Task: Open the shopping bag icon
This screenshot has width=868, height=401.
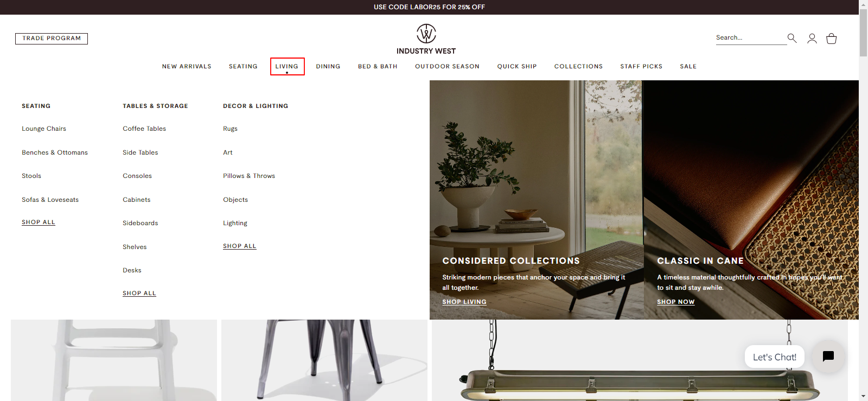Action: (x=831, y=39)
